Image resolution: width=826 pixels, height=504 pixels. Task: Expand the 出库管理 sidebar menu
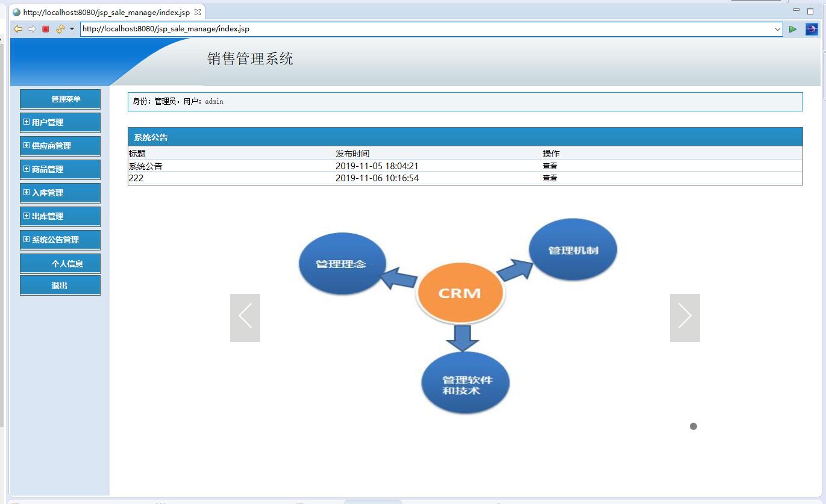[60, 216]
